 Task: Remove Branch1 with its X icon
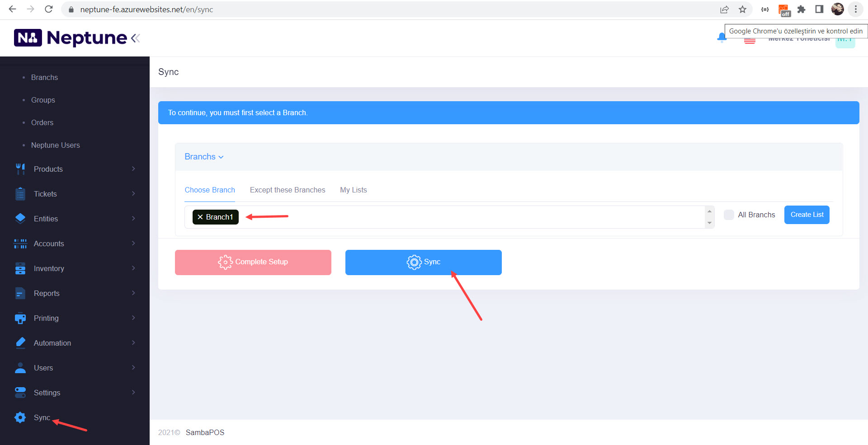tap(200, 217)
